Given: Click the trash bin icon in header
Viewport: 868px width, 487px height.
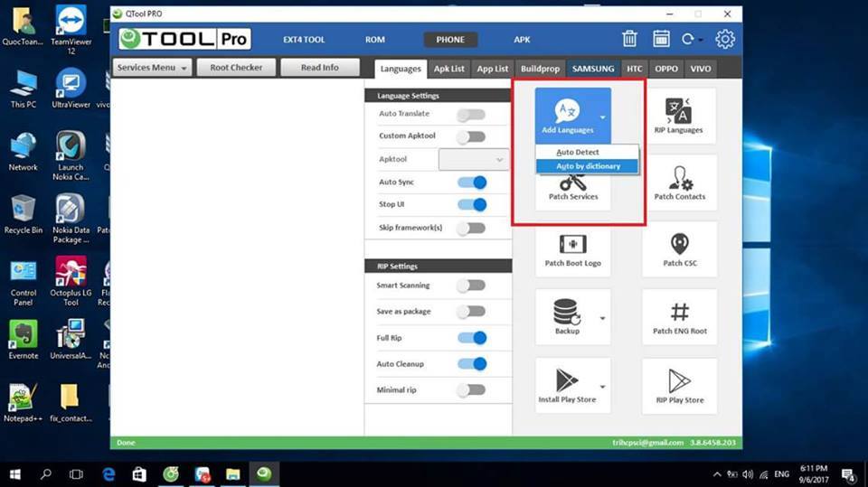Looking at the screenshot, I should pyautogui.click(x=629, y=39).
